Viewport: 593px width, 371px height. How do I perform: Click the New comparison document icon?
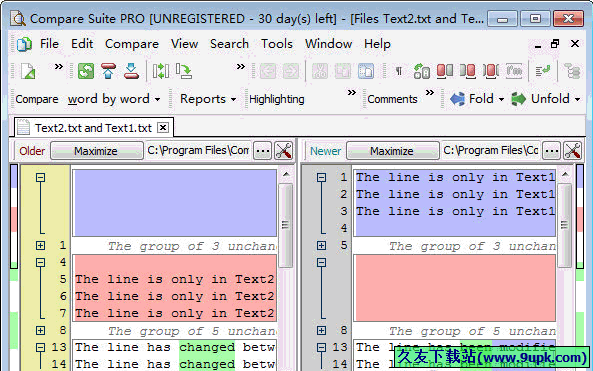coord(28,71)
